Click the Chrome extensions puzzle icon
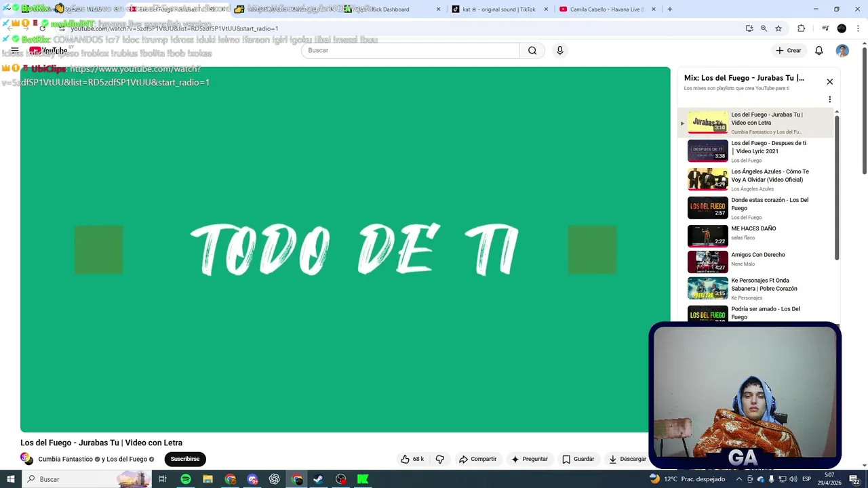The height and width of the screenshot is (488, 868). click(x=801, y=28)
